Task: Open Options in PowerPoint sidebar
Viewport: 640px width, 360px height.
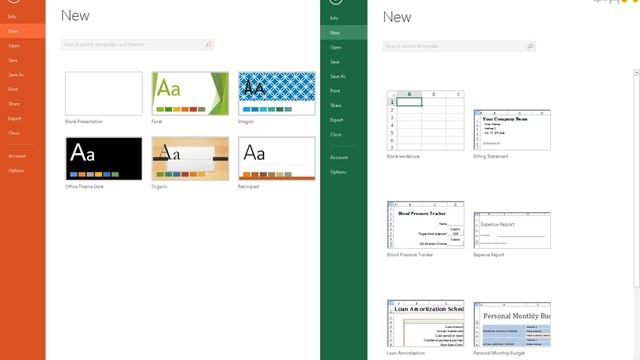Action: pyautogui.click(x=16, y=171)
